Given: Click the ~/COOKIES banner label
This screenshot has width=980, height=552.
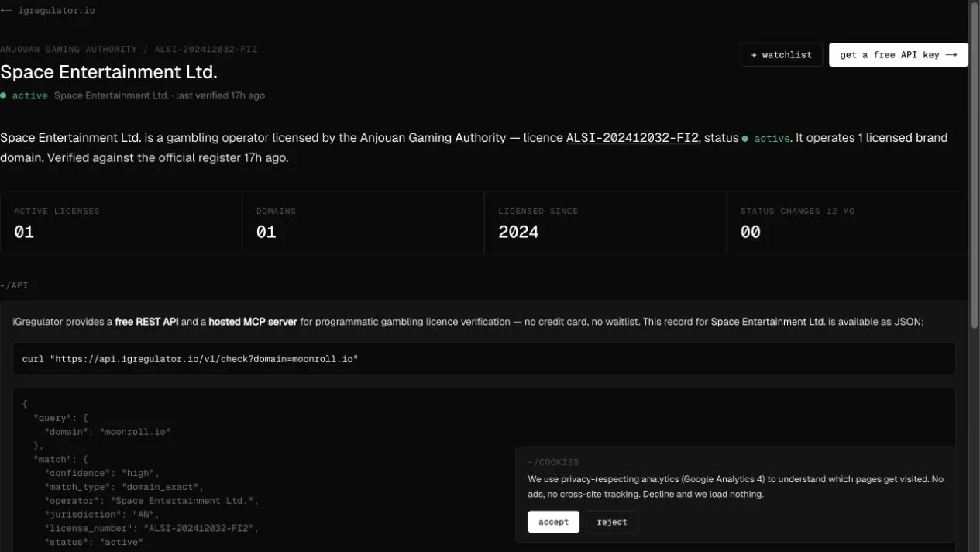Looking at the screenshot, I should coord(553,462).
